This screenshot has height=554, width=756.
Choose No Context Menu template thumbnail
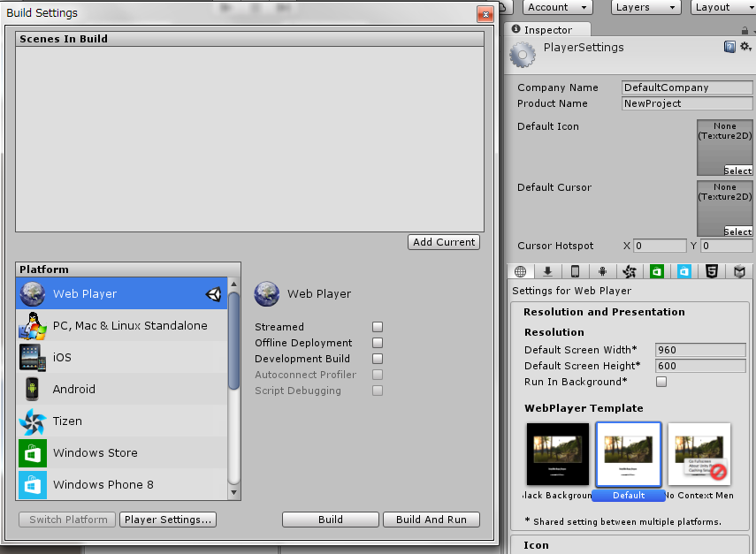point(699,454)
